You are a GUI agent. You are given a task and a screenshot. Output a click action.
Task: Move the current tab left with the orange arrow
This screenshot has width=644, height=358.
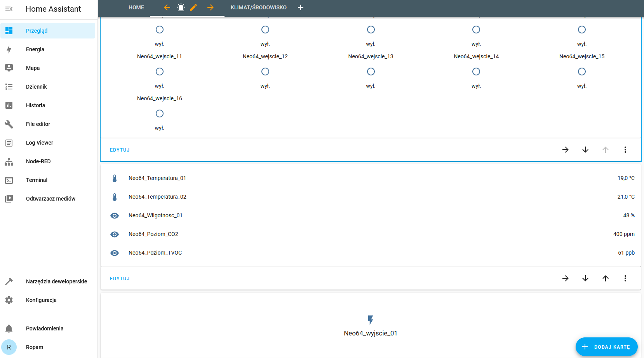tap(167, 7)
